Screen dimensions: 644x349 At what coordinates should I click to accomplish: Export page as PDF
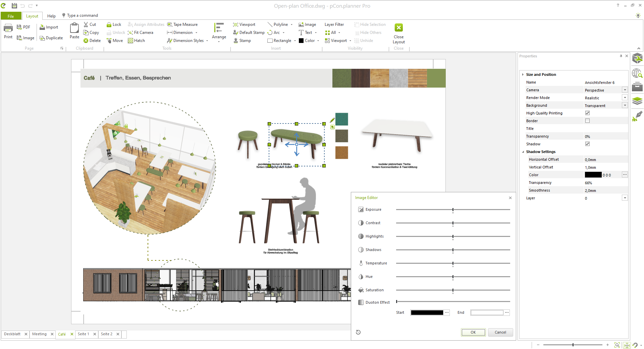coord(23,27)
